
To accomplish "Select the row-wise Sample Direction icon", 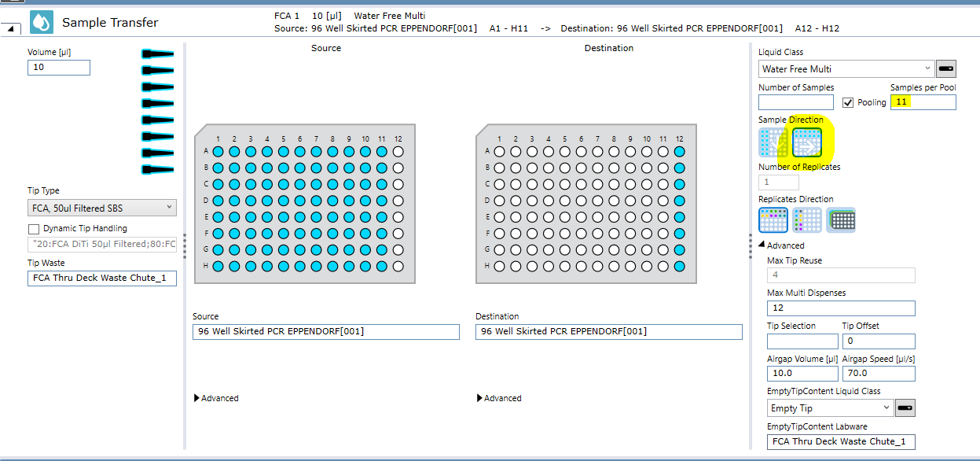I will (807, 143).
